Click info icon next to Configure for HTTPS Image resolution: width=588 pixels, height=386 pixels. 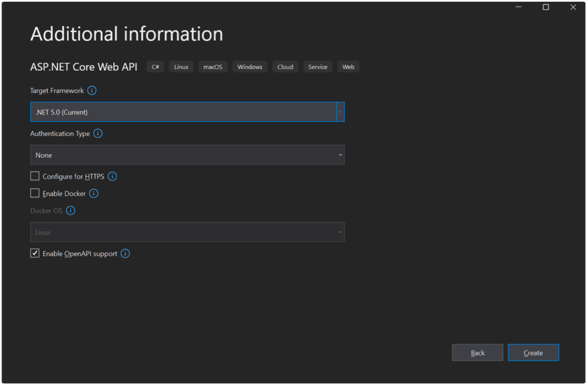point(113,176)
